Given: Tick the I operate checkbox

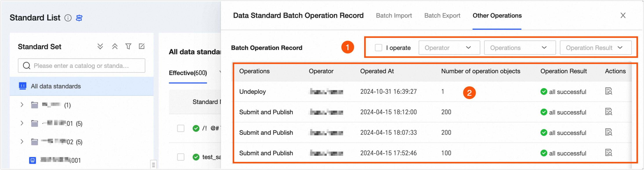Looking at the screenshot, I should click(x=378, y=48).
